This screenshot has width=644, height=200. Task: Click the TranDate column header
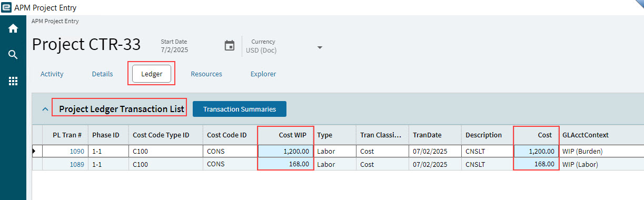click(x=435, y=135)
